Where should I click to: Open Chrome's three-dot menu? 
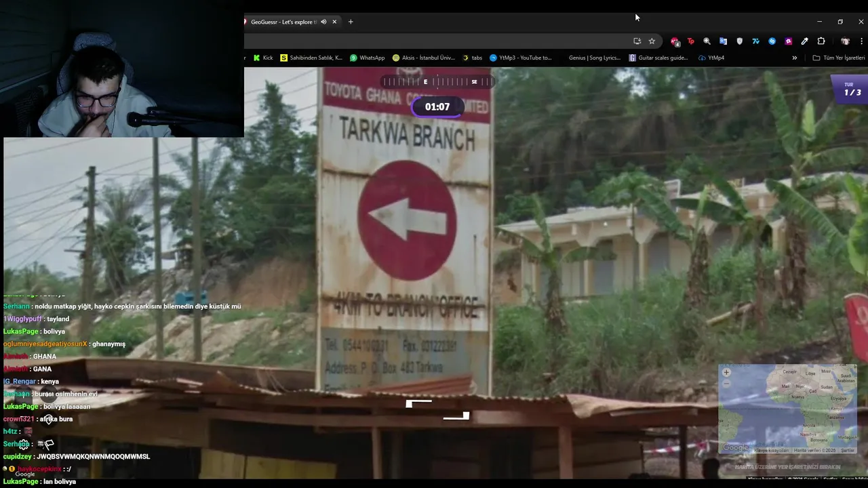[861, 41]
